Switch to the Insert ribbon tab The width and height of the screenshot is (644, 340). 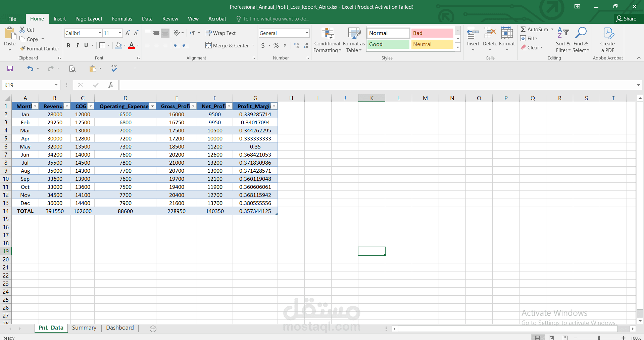click(60, 19)
